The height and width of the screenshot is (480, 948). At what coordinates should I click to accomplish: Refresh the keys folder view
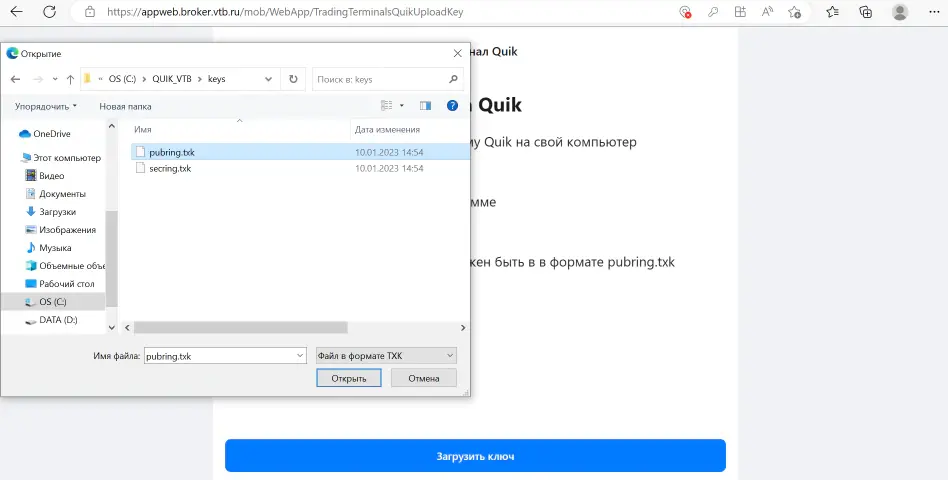(x=293, y=79)
